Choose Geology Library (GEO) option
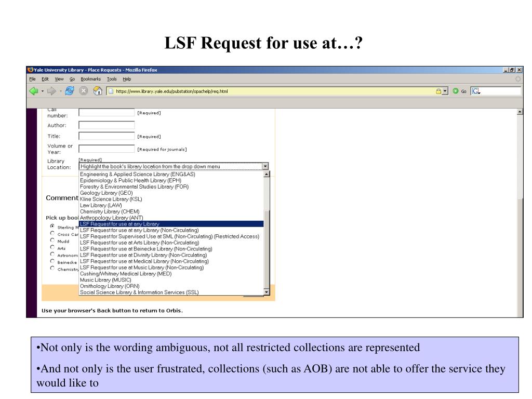 171,193
